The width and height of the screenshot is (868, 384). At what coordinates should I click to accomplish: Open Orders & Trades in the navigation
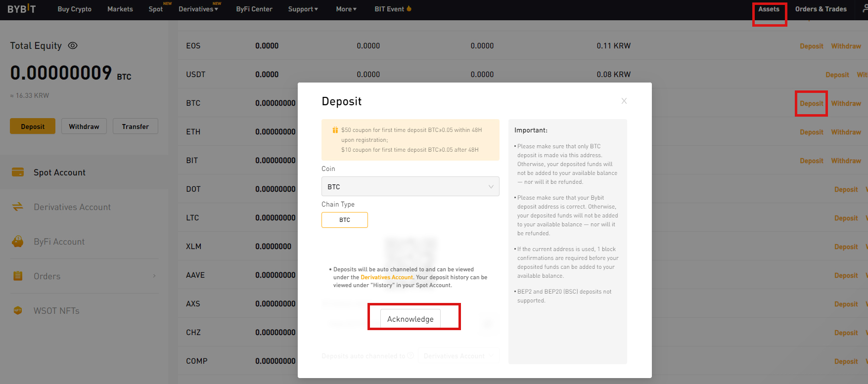tap(821, 9)
